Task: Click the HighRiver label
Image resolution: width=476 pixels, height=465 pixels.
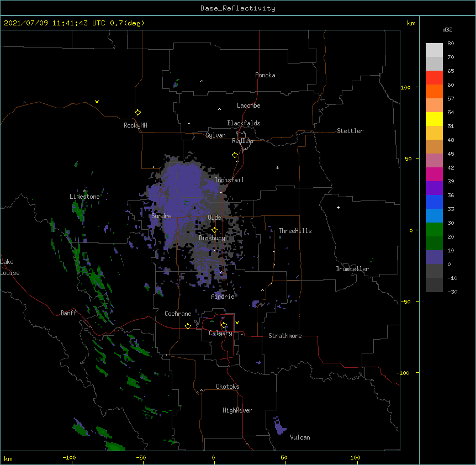Action: [237, 410]
